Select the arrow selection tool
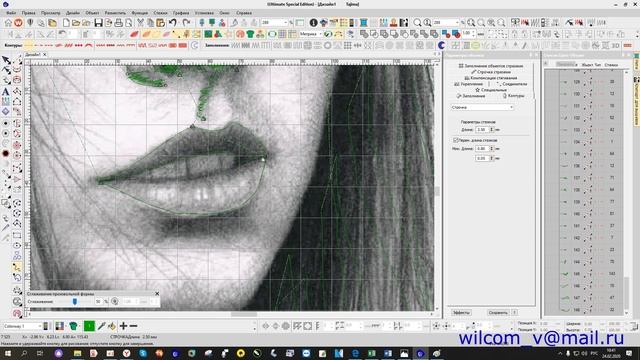Screen dimensions: 640x360 [x=6, y=60]
